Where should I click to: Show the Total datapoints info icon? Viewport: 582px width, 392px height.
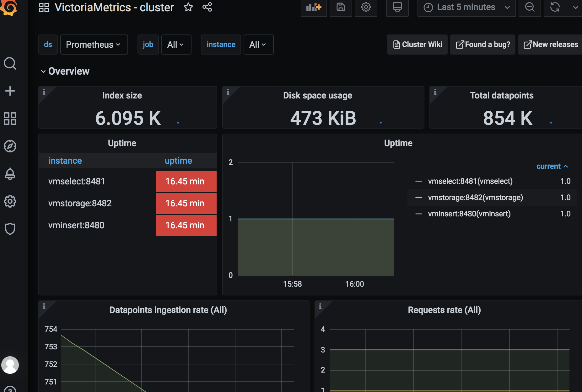coord(435,92)
